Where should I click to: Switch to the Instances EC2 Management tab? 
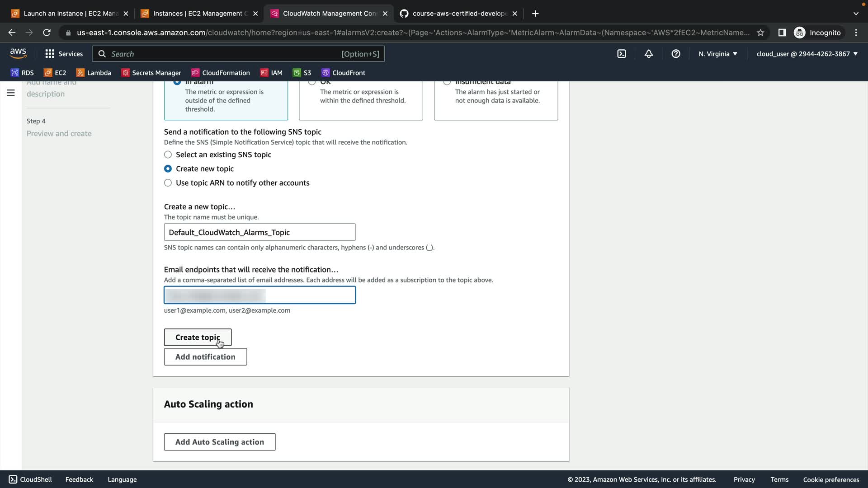pos(199,14)
